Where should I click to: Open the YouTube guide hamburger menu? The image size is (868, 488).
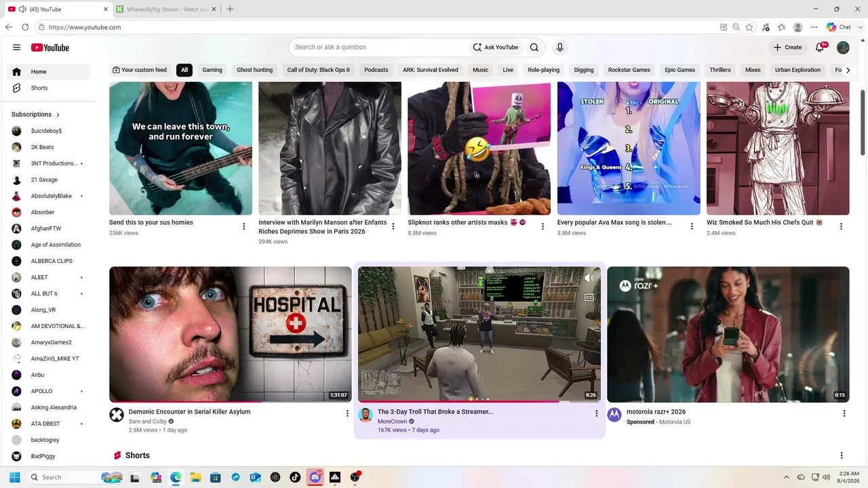tap(16, 47)
